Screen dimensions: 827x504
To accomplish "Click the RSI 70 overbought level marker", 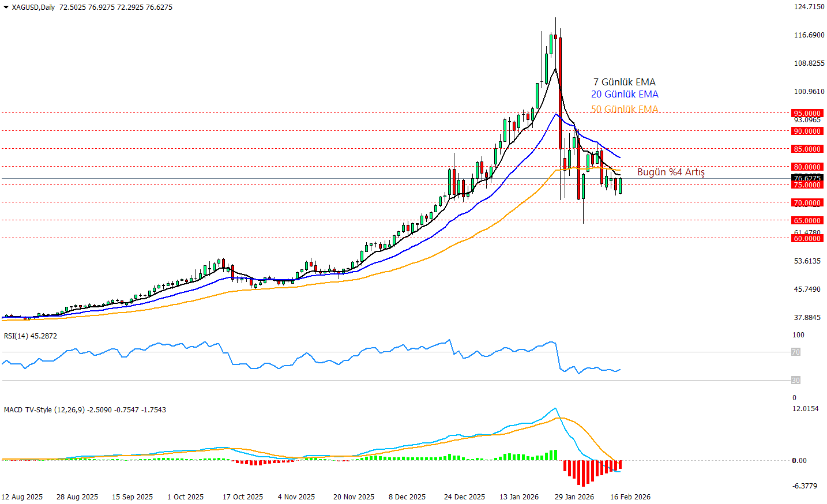I will tap(795, 352).
